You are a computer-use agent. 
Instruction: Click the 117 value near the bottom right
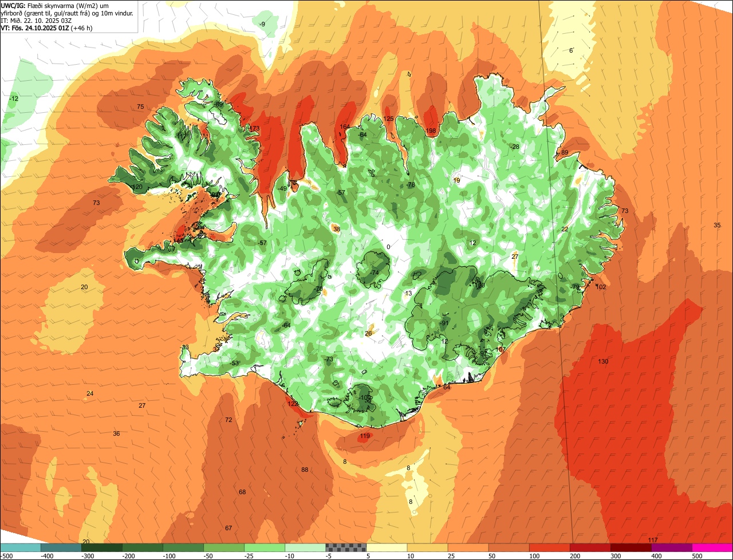653,541
